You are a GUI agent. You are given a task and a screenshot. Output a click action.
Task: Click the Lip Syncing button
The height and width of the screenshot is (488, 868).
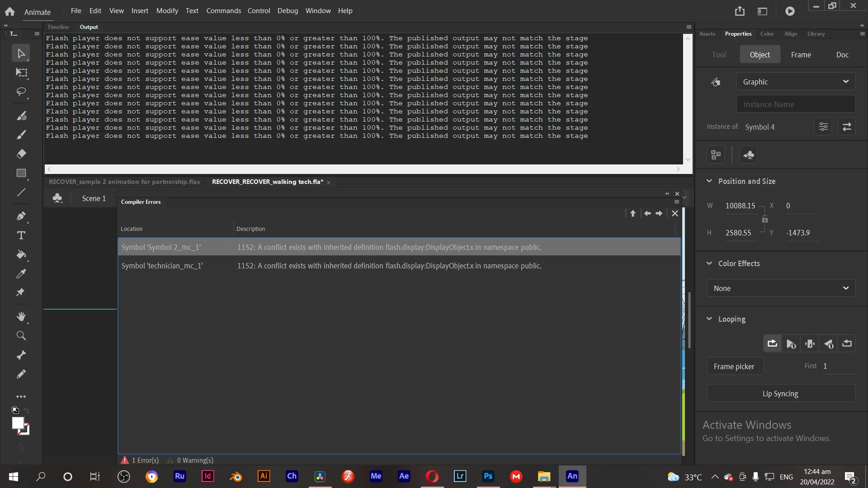pos(780,394)
